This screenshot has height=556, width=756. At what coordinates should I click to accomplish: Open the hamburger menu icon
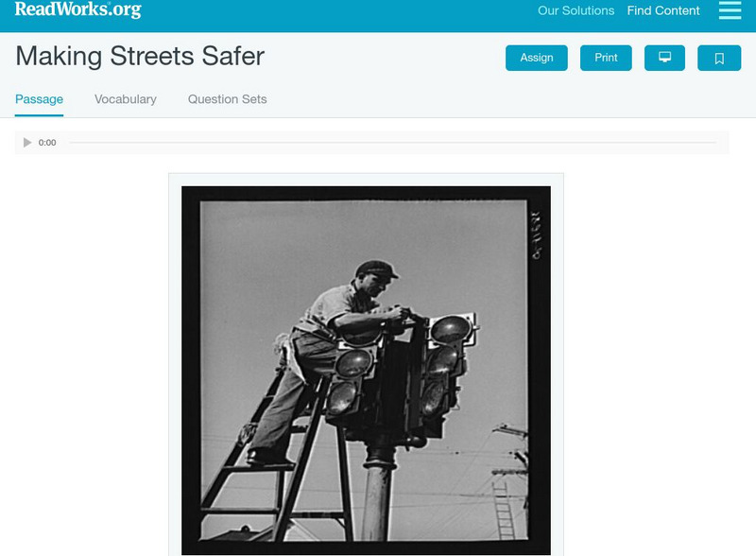tap(730, 10)
